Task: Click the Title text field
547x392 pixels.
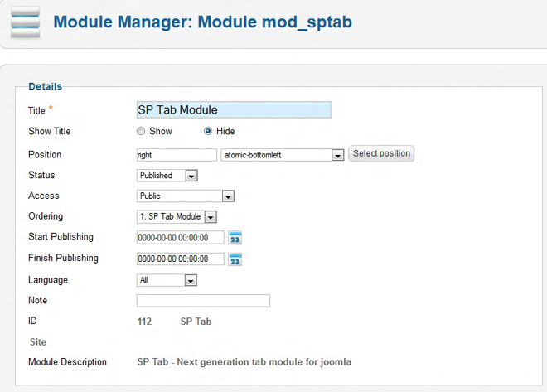Action: 233,109
